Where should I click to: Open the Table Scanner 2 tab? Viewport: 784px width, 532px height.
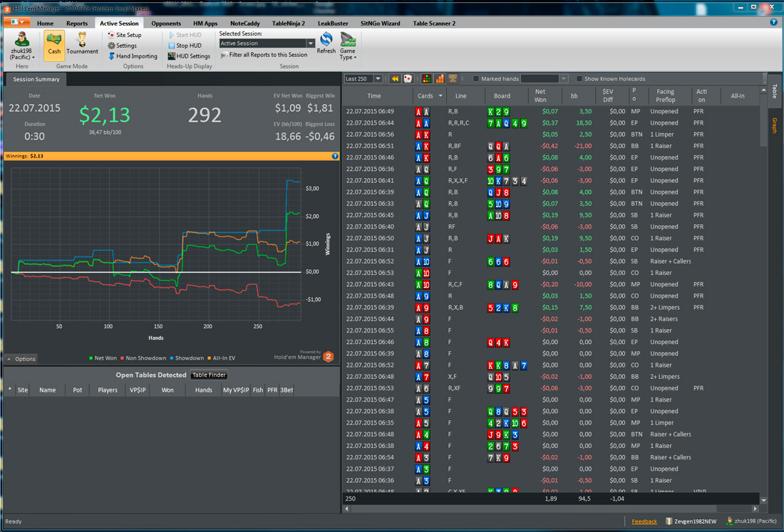tap(434, 23)
